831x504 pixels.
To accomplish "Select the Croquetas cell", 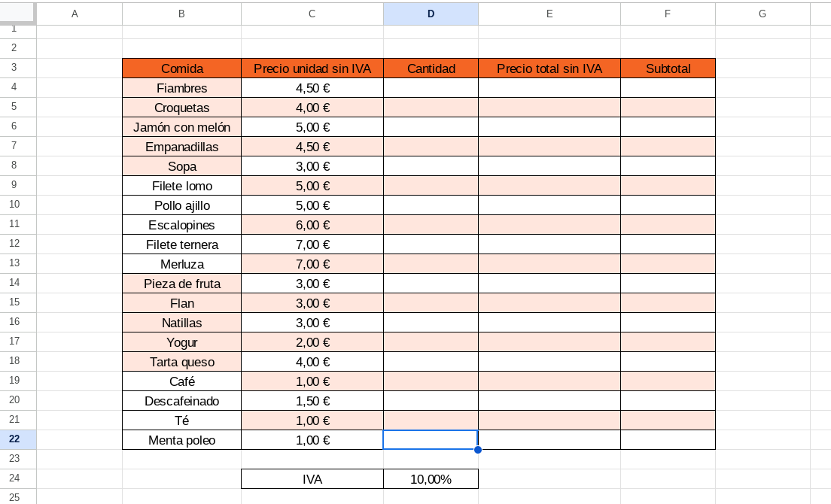I will coord(182,108).
